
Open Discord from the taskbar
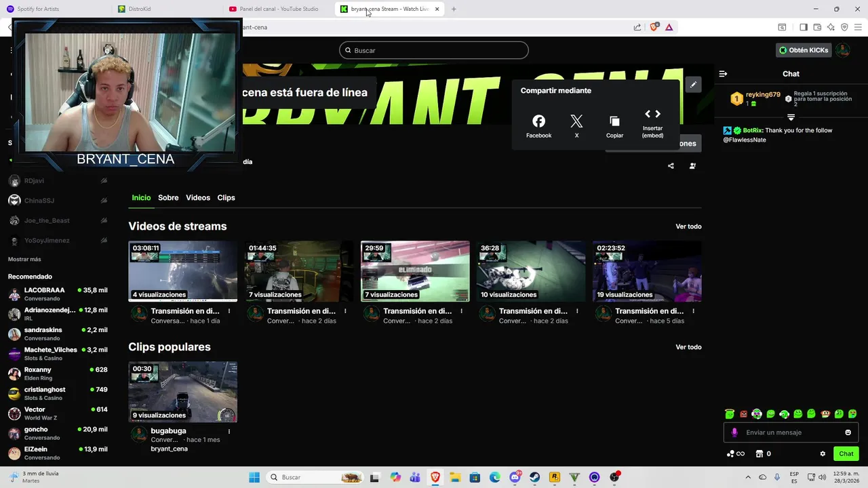click(515, 477)
